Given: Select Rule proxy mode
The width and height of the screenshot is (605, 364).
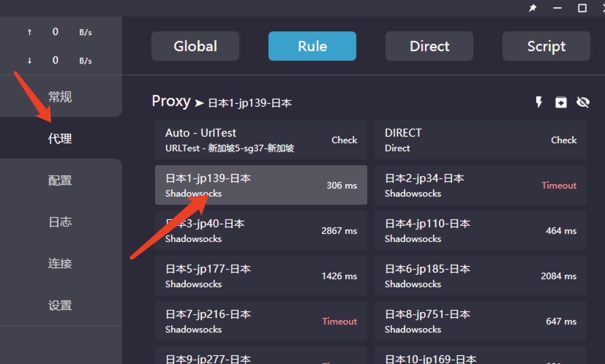Looking at the screenshot, I should (312, 46).
